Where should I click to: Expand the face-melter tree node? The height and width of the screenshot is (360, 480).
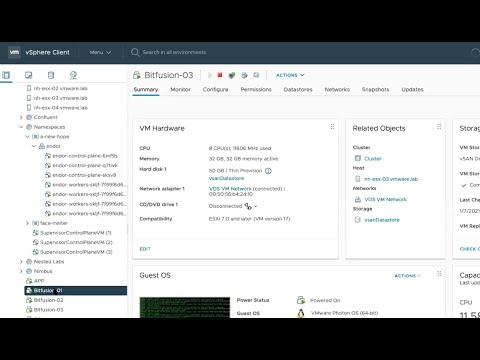click(27, 223)
